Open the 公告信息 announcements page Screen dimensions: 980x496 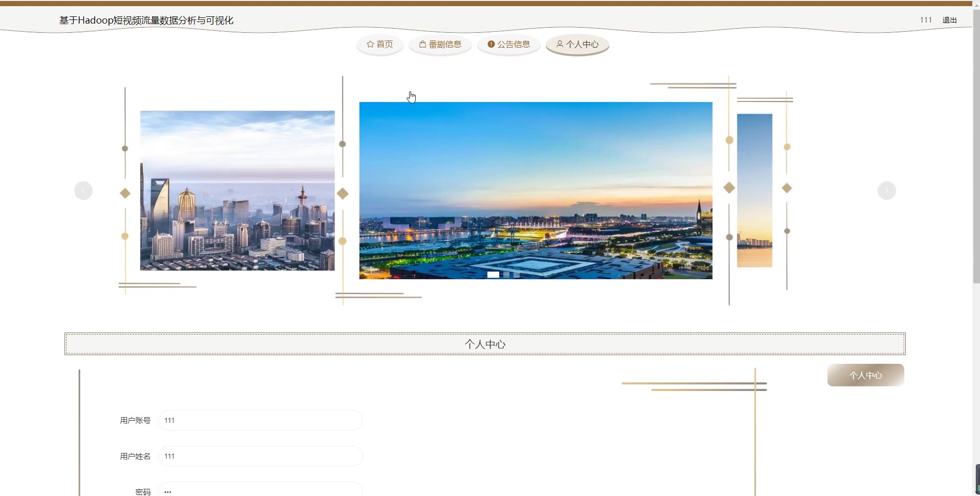(x=509, y=45)
